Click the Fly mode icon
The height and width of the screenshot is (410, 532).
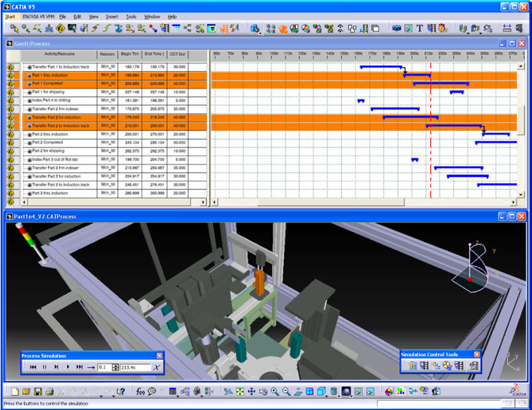(x=228, y=391)
